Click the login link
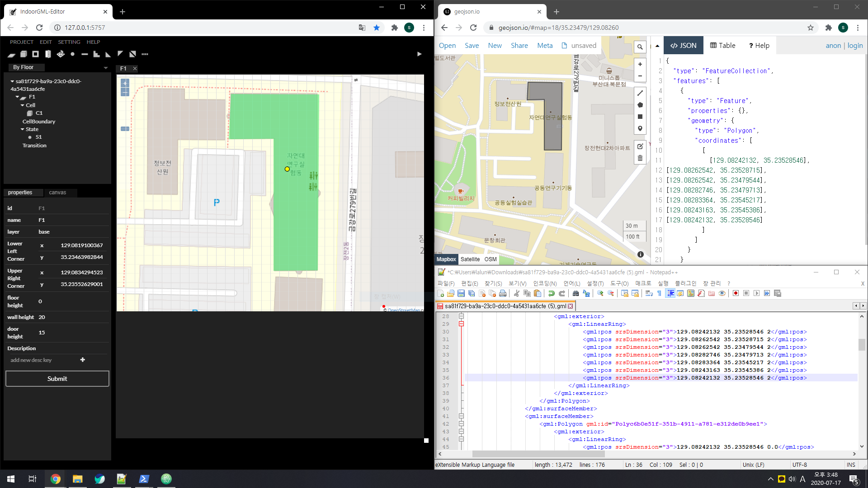This screenshot has width=868, height=488. coord(854,46)
